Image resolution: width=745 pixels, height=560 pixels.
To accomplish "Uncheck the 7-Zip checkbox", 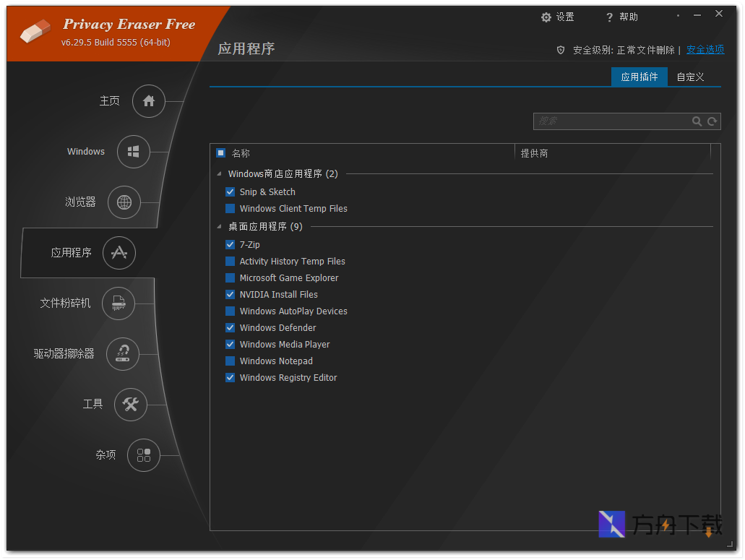I will (x=230, y=245).
